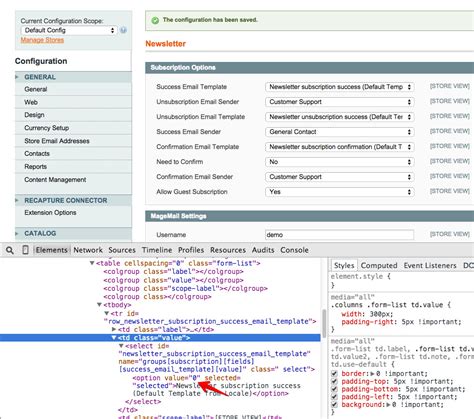This screenshot has height=419, width=474.
Task: Toggle the device mode phone icon
Action: point(25,250)
